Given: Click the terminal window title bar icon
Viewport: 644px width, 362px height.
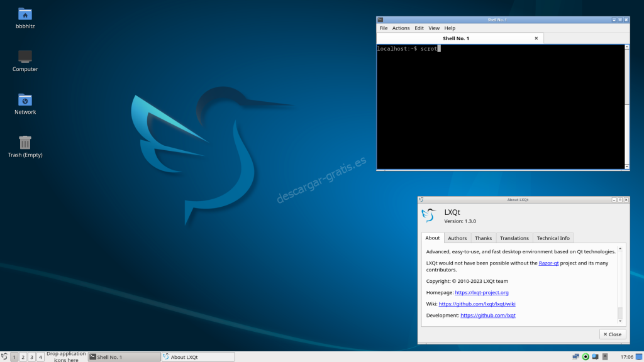Looking at the screenshot, I should point(380,19).
